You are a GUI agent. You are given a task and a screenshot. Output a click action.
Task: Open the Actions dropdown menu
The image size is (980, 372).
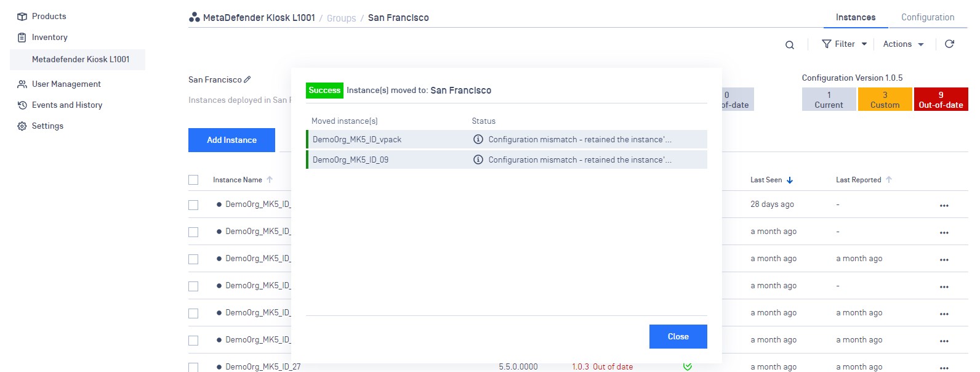pyautogui.click(x=904, y=44)
